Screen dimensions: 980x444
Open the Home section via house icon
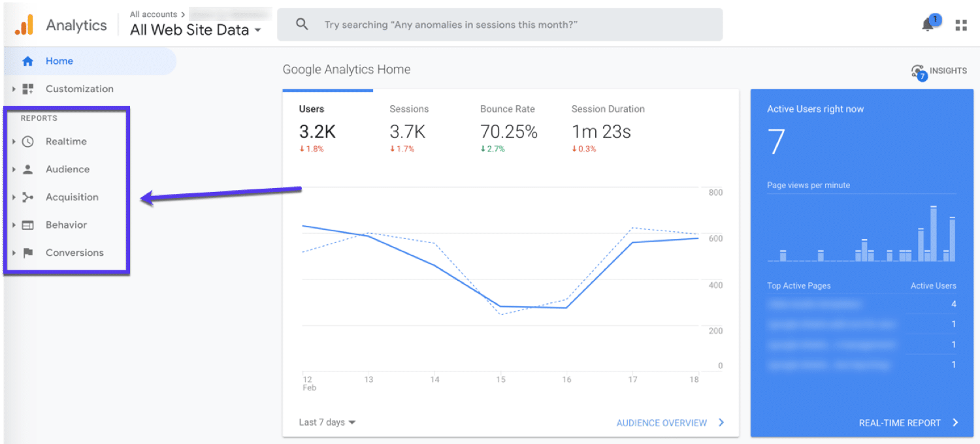[27, 61]
